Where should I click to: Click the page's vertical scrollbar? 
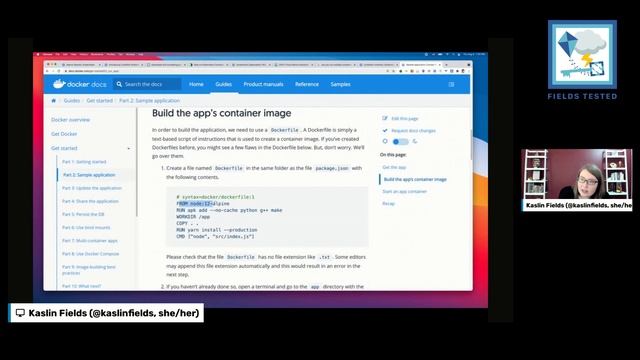tap(472, 145)
